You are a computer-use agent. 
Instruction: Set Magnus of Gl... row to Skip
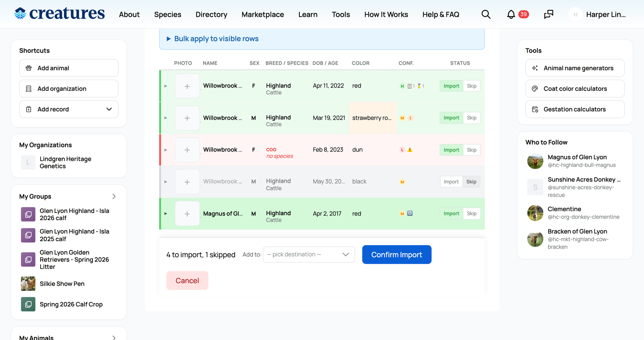click(x=472, y=213)
